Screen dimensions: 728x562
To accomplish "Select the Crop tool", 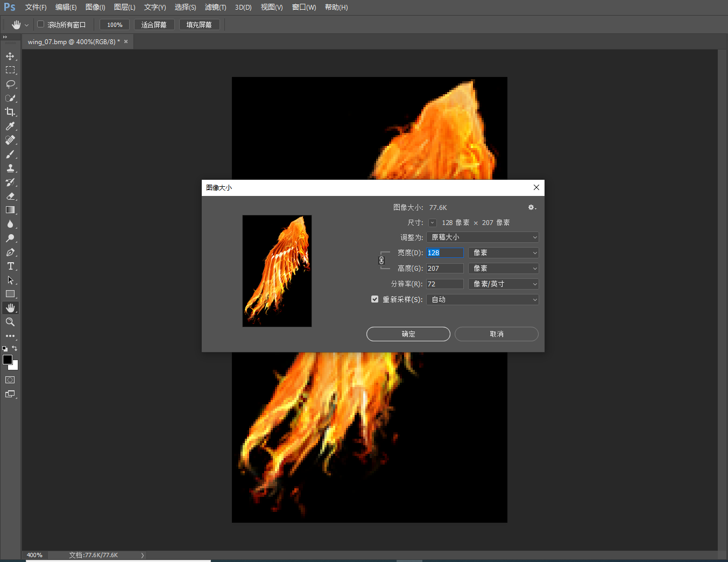I will point(10,112).
